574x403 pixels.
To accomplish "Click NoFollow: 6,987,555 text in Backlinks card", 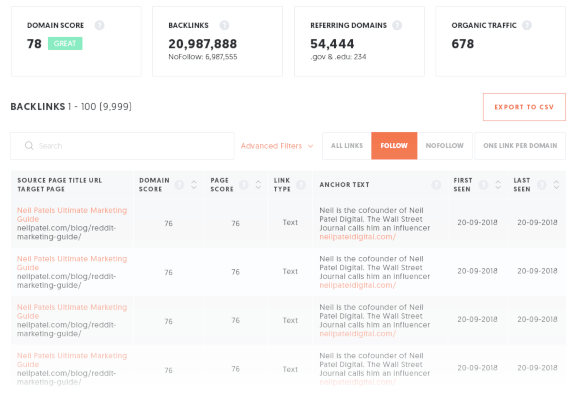I will tap(202, 57).
